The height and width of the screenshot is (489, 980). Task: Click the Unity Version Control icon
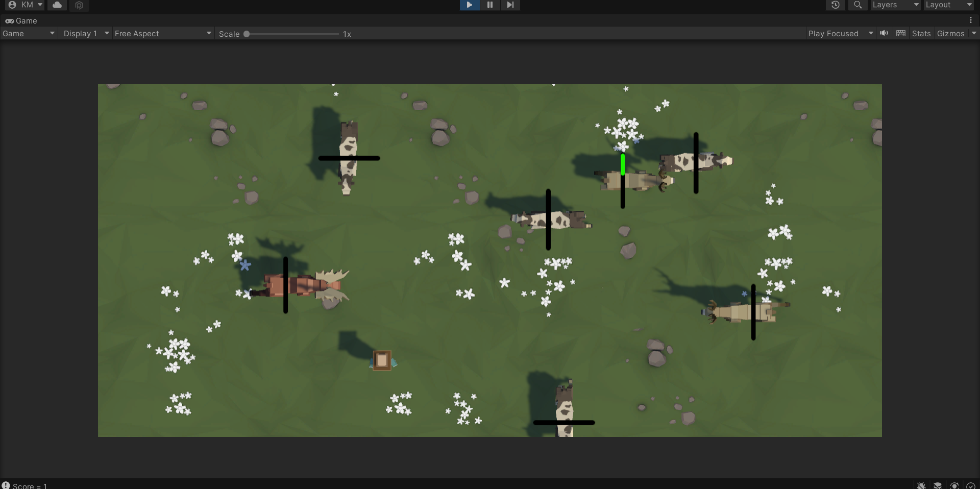(x=79, y=5)
